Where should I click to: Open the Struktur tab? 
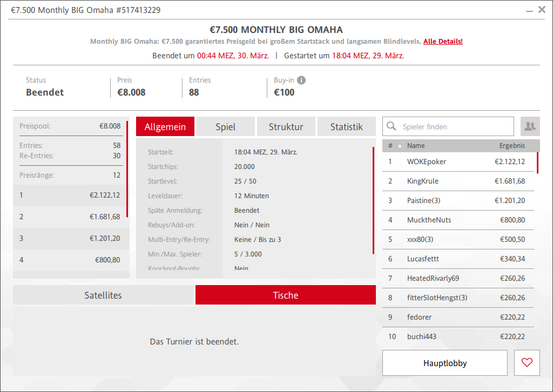coord(286,127)
